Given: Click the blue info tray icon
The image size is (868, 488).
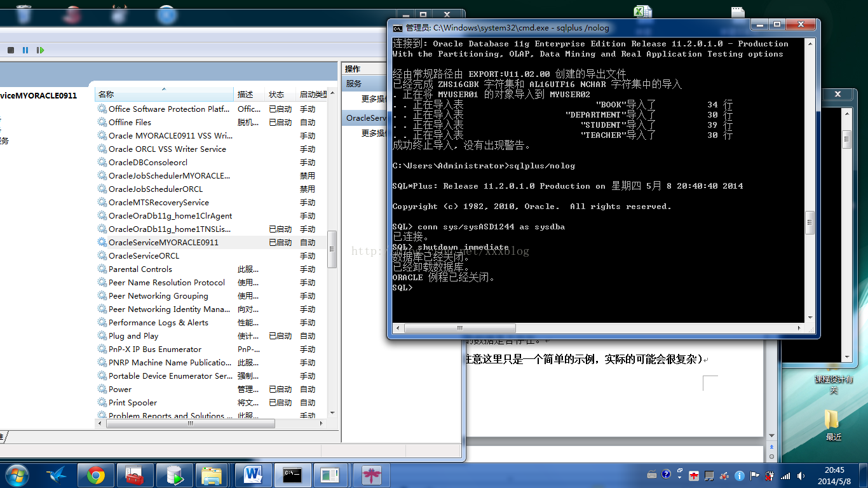Looking at the screenshot, I should point(740,475).
